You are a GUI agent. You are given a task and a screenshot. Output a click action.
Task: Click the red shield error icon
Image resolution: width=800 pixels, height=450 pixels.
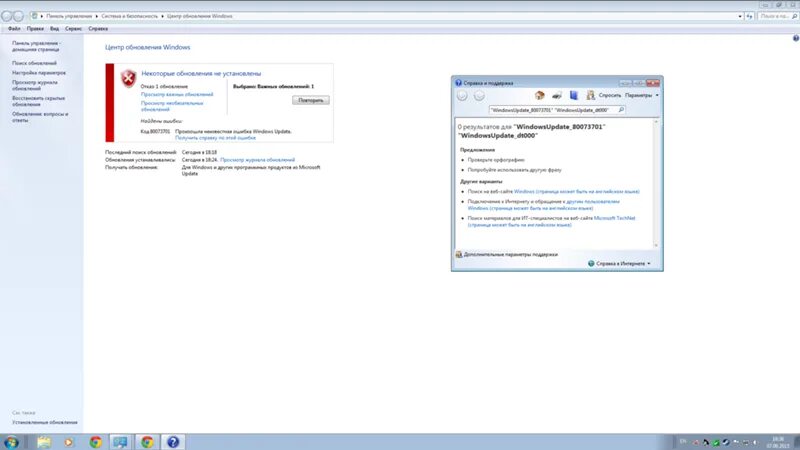click(x=129, y=78)
